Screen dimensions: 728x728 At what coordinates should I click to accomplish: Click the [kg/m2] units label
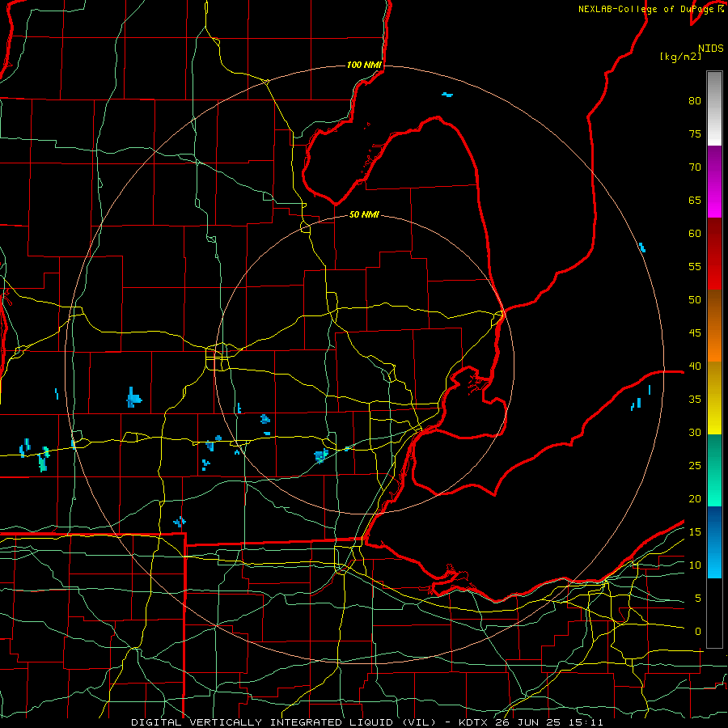(x=680, y=57)
